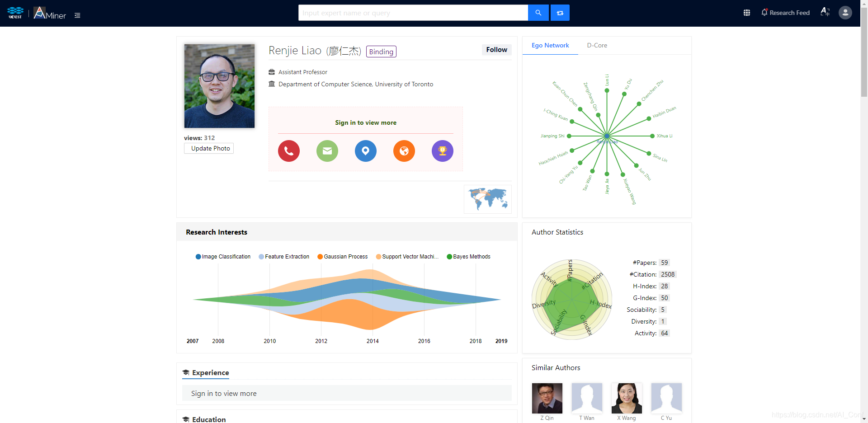This screenshot has height=423, width=868.
Task: Open Research Feed link
Action: [x=789, y=13]
